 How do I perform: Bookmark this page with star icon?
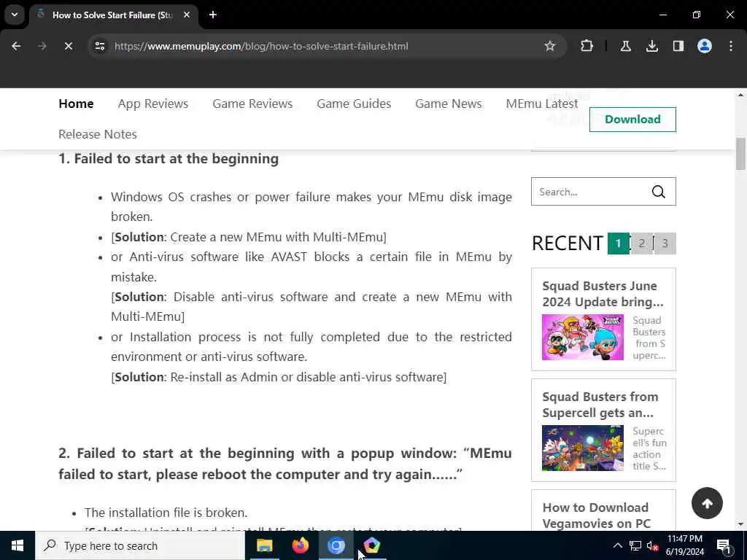(550, 46)
